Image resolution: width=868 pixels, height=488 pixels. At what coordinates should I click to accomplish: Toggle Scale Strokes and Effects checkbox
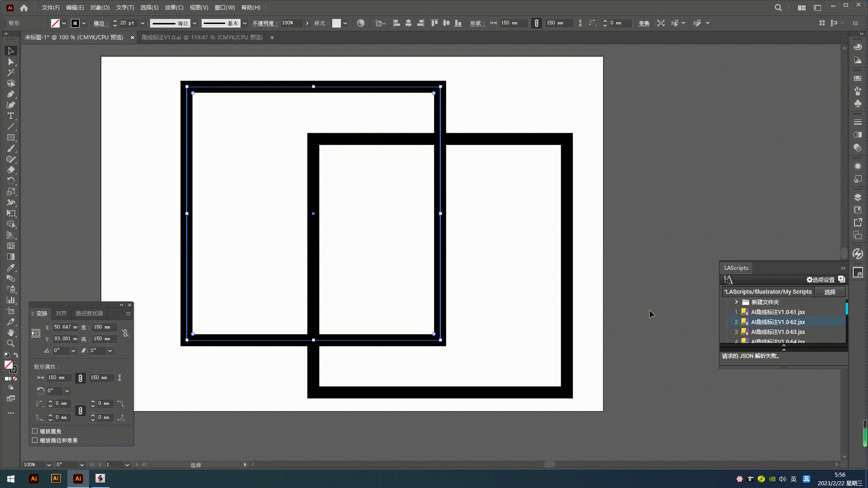click(x=35, y=440)
